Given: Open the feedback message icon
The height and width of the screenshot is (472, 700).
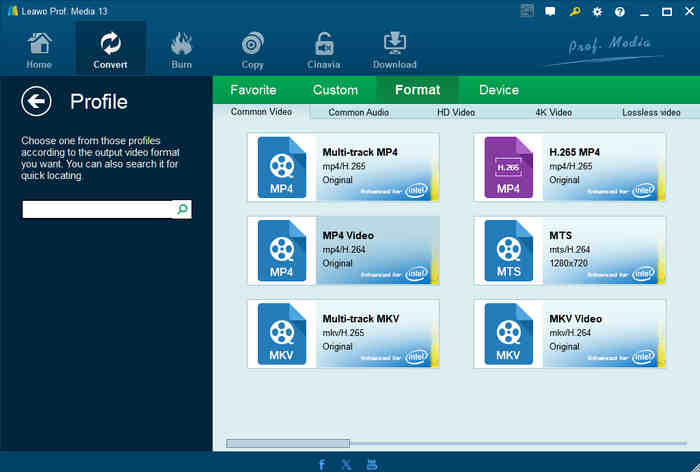Looking at the screenshot, I should coord(550,12).
